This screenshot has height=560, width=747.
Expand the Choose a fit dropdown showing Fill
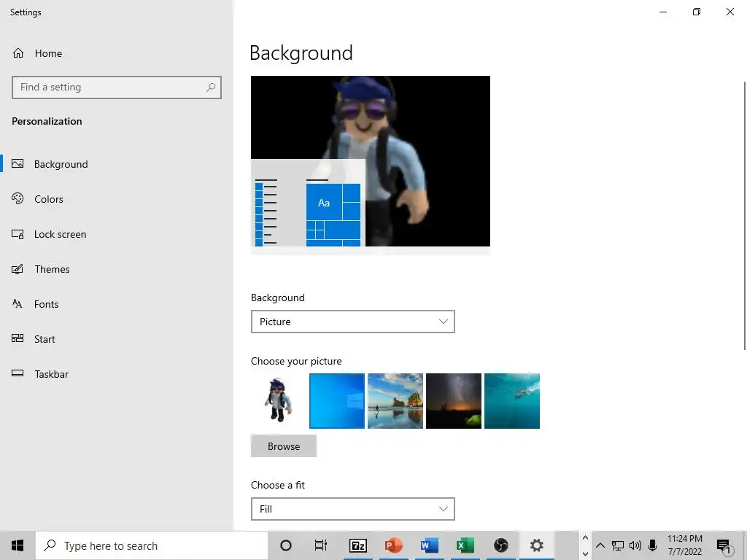[352, 509]
